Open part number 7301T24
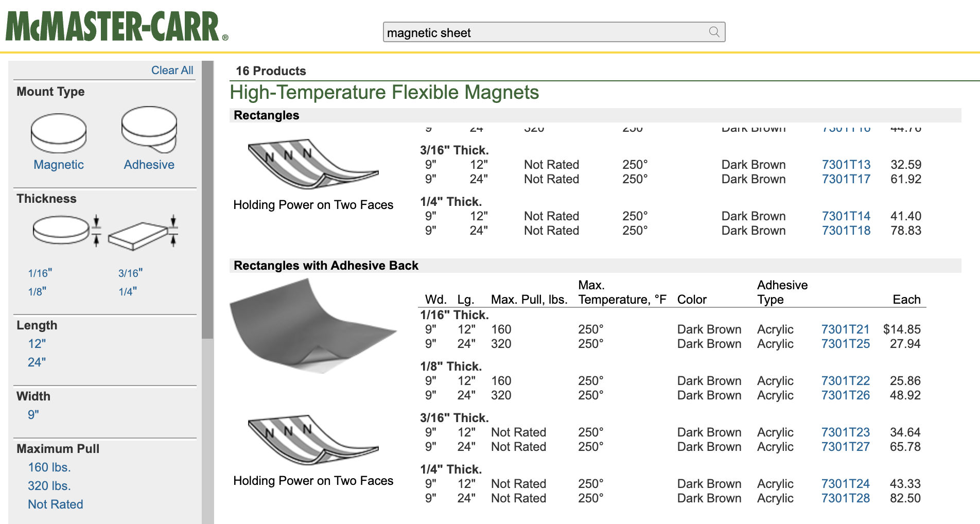 click(x=846, y=484)
